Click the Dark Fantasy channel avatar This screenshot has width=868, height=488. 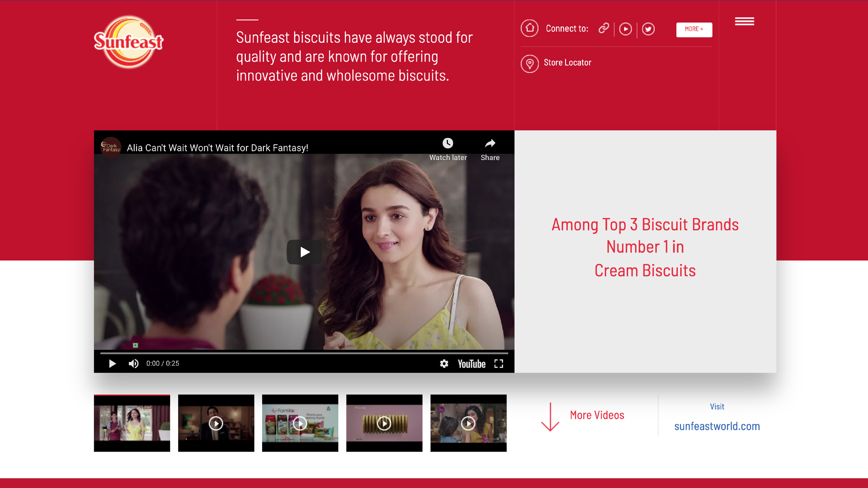coord(111,147)
